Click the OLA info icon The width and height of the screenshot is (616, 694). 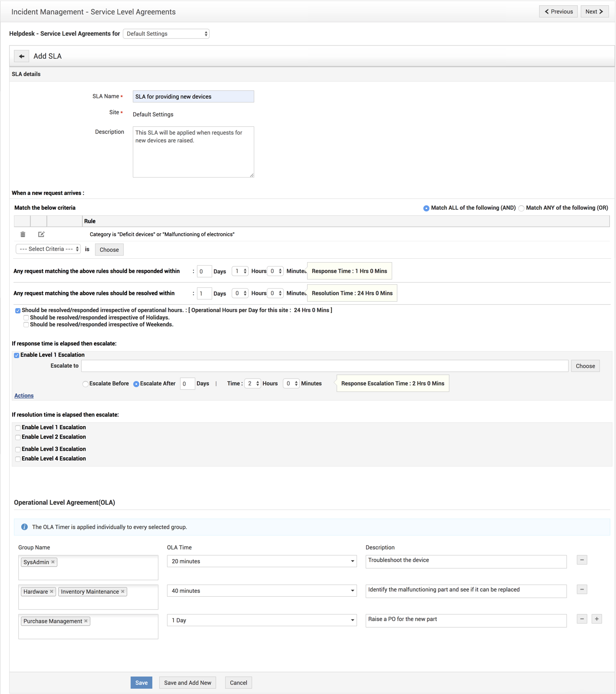click(x=25, y=527)
